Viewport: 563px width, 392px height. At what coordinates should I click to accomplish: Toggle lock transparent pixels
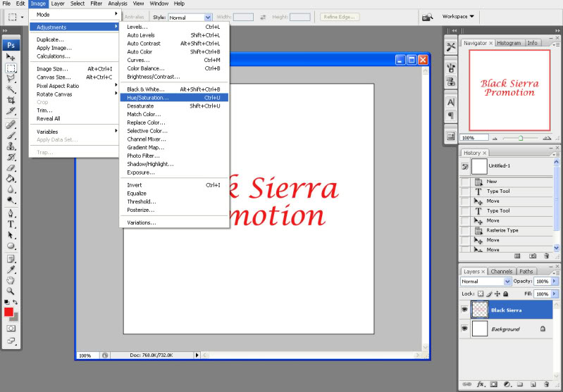tap(481, 293)
